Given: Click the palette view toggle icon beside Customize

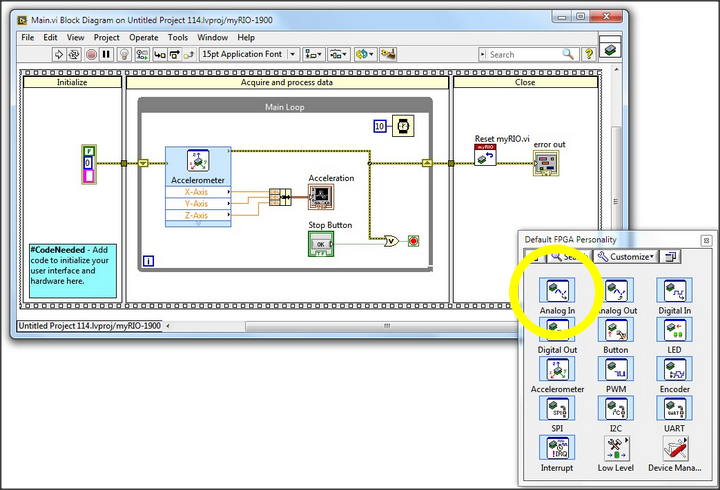Looking at the screenshot, I should click(670, 257).
